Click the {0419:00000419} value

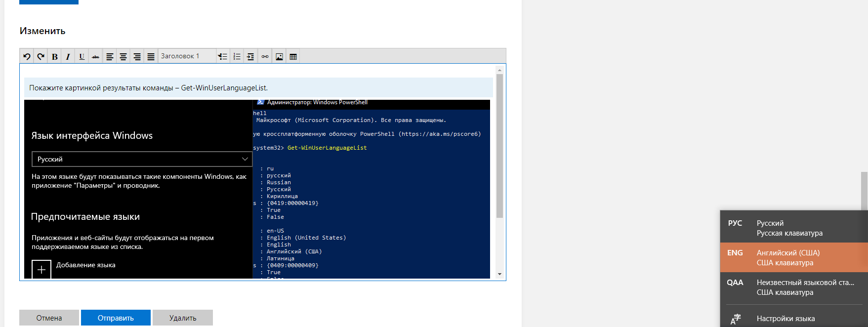[x=292, y=203]
